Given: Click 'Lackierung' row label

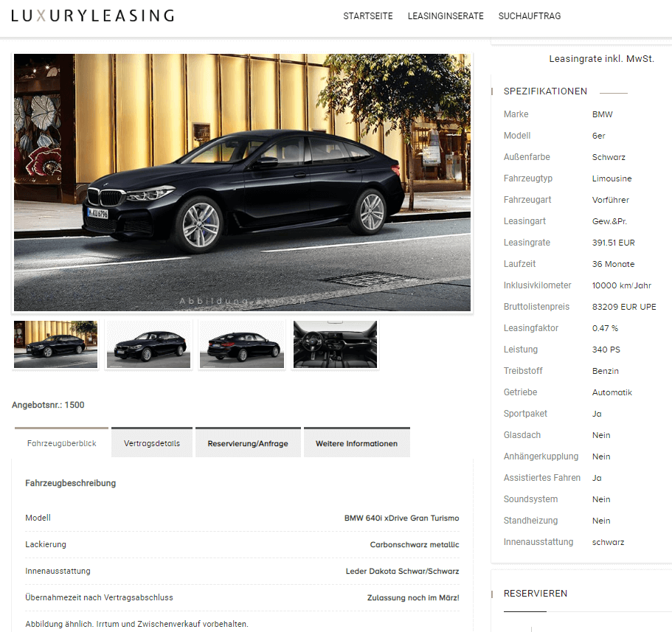Looking at the screenshot, I should (46, 544).
